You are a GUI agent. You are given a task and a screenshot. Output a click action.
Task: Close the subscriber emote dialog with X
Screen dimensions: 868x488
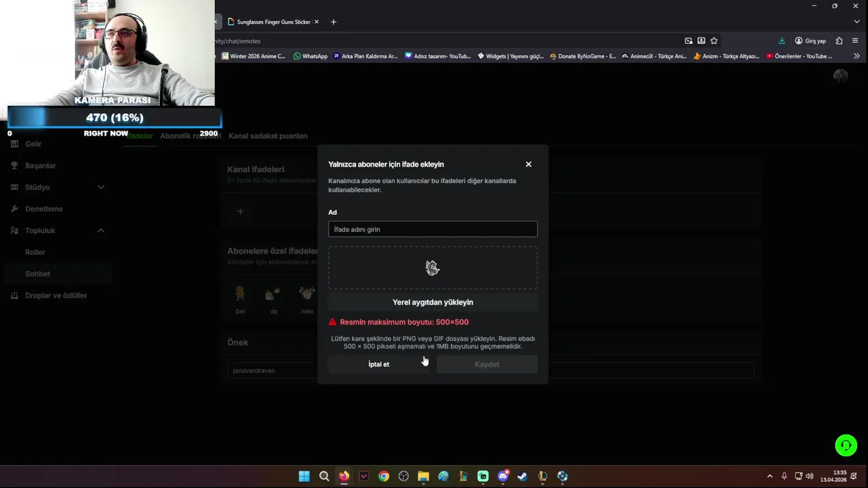tap(528, 164)
